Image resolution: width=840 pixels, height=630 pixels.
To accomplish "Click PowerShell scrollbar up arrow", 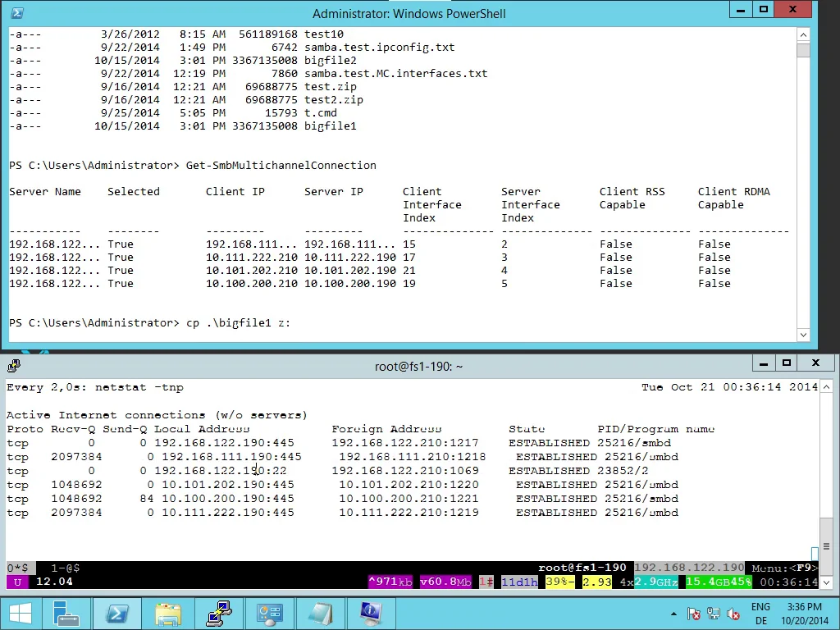I will [x=803, y=34].
